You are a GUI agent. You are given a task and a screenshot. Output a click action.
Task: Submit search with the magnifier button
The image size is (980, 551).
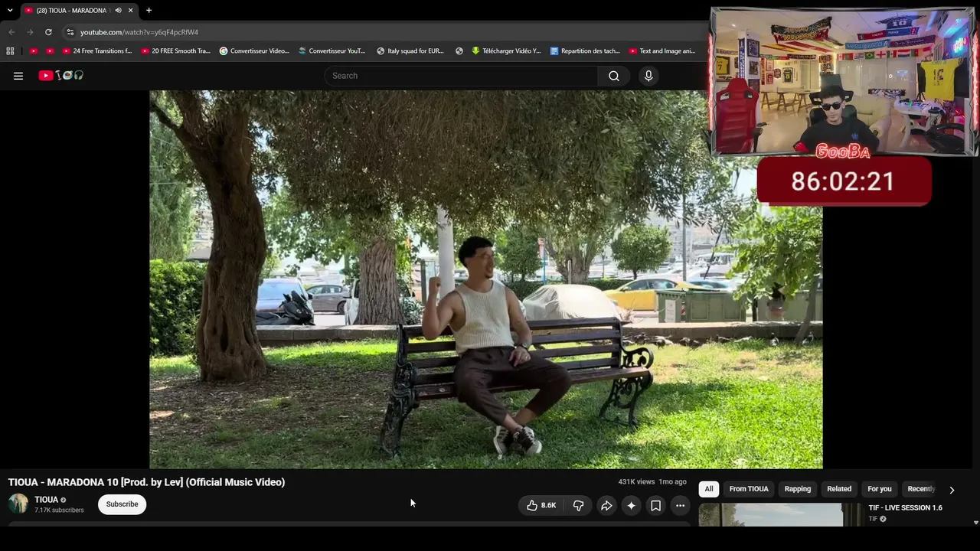click(614, 76)
